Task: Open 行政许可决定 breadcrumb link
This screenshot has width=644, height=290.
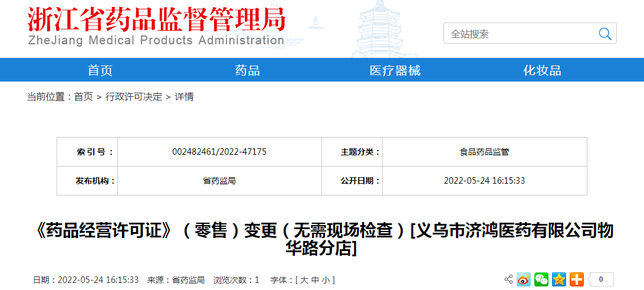Action: (134, 97)
